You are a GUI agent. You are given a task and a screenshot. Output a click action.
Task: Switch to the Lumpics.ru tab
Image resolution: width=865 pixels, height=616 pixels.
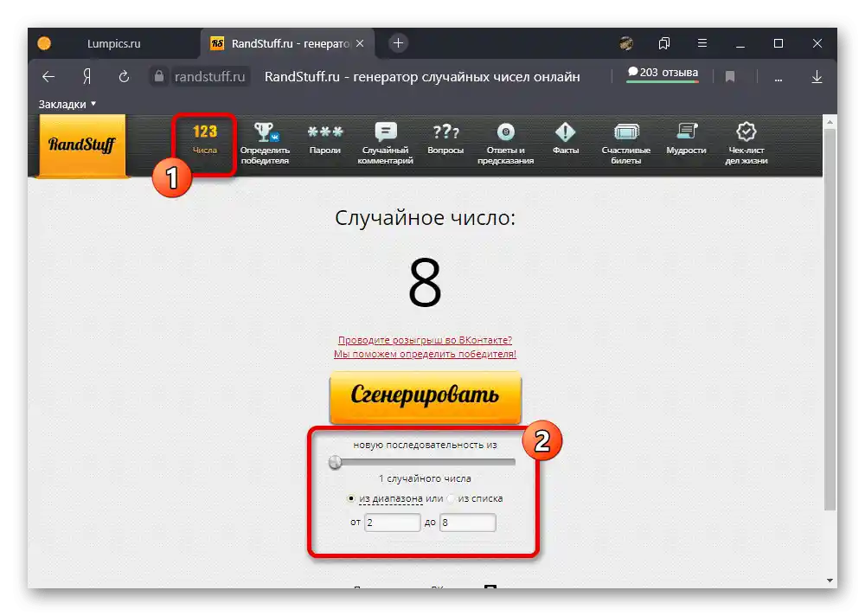tap(113, 43)
